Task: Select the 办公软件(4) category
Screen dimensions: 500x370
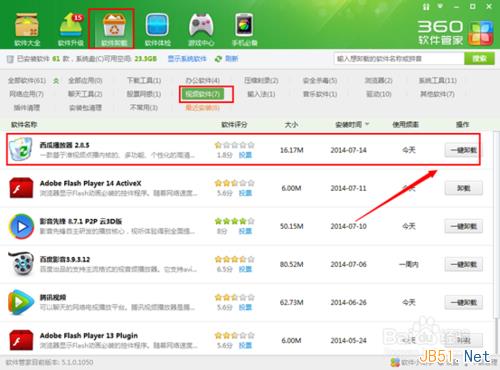Action: tap(203, 81)
